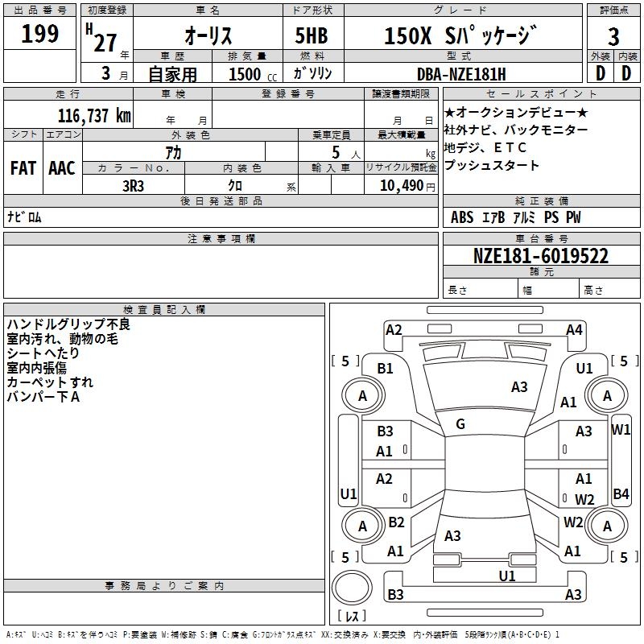Click the first registration year H27

coord(102,38)
